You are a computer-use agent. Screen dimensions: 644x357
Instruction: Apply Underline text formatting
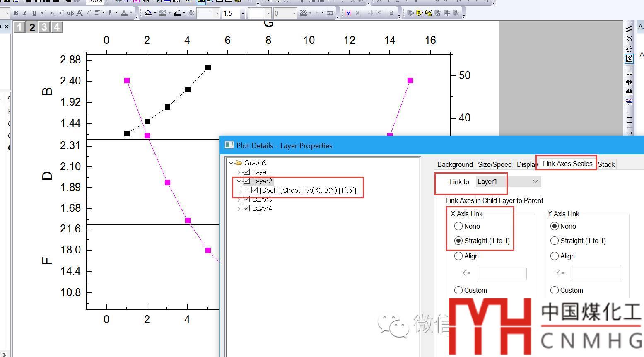[x=34, y=13]
